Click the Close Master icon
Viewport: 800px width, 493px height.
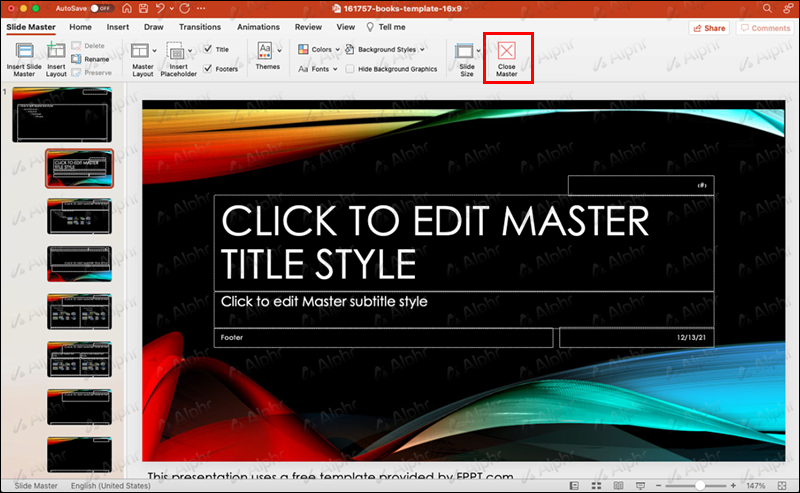click(x=507, y=51)
